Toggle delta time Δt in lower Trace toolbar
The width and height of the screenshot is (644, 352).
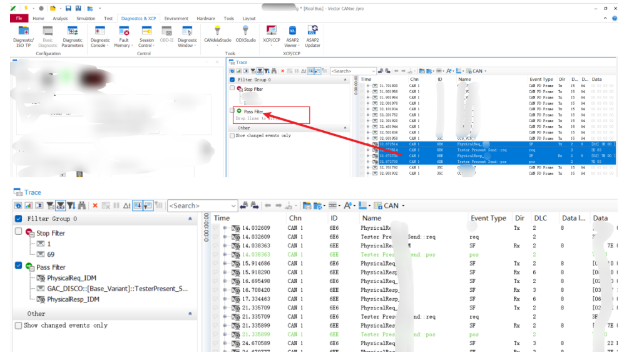pyautogui.click(x=127, y=205)
